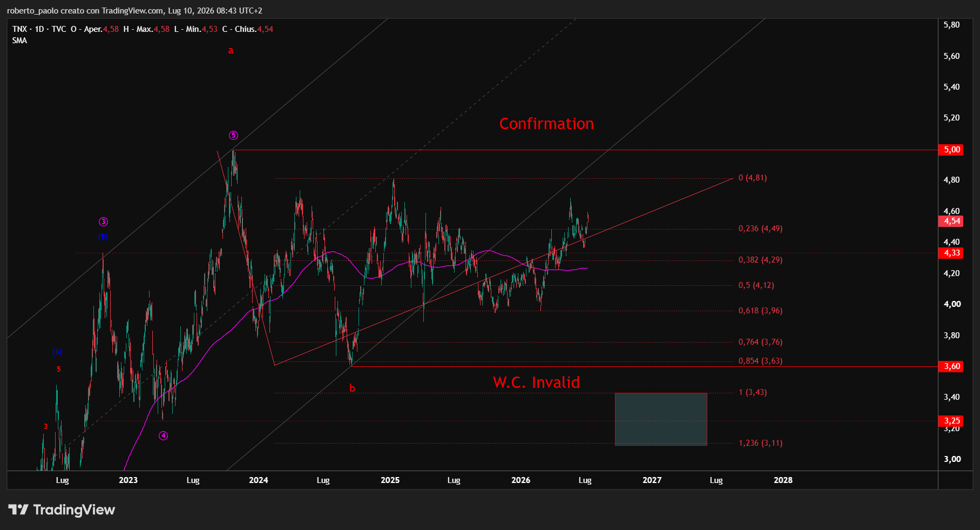This screenshot has width=980, height=530.
Task: Click the 3,00 price axis label
Action: point(951,459)
